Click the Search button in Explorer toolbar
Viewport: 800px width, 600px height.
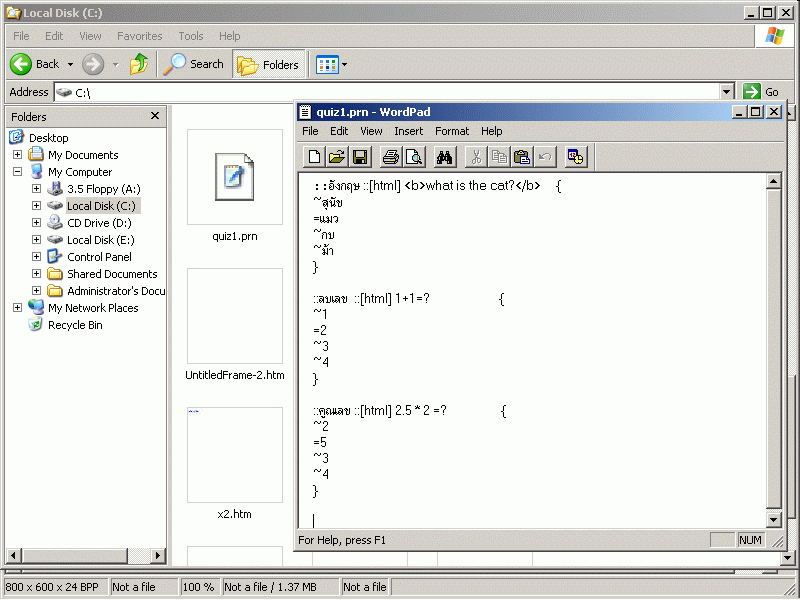pos(194,64)
